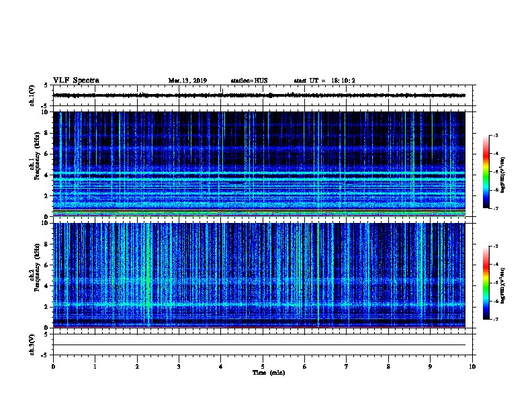Click the time axis tick label "3"
This screenshot has height=411, width=532.
pyautogui.click(x=179, y=366)
